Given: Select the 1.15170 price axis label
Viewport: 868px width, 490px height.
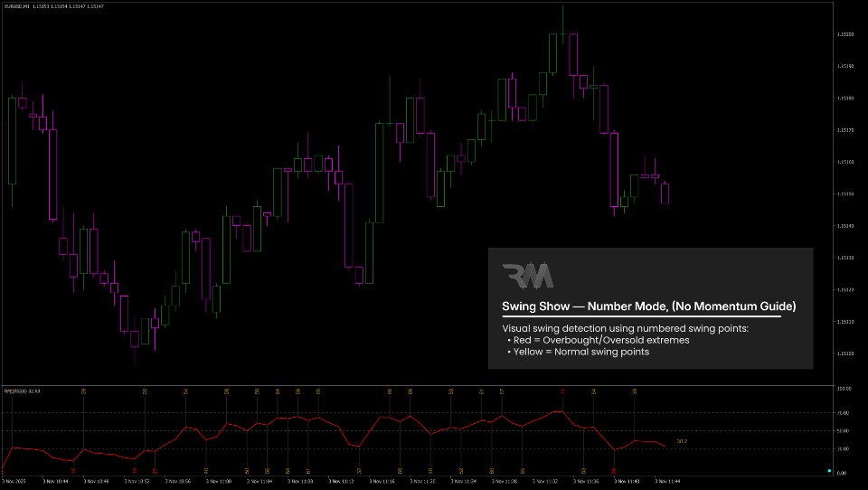Looking at the screenshot, I should point(845,130).
